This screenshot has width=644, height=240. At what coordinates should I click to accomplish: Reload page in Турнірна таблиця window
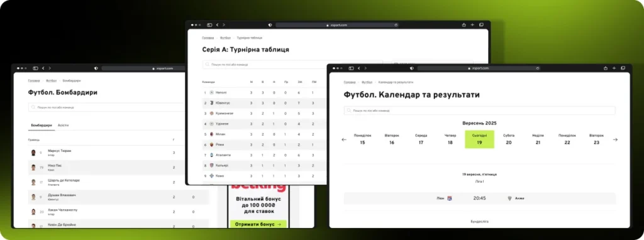pyautogui.click(x=396, y=25)
